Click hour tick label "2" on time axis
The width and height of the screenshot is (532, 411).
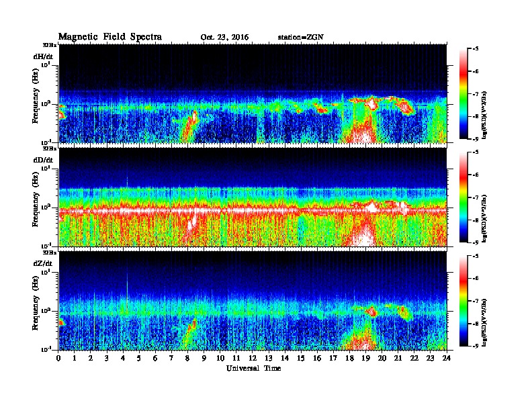pyautogui.click(x=91, y=359)
